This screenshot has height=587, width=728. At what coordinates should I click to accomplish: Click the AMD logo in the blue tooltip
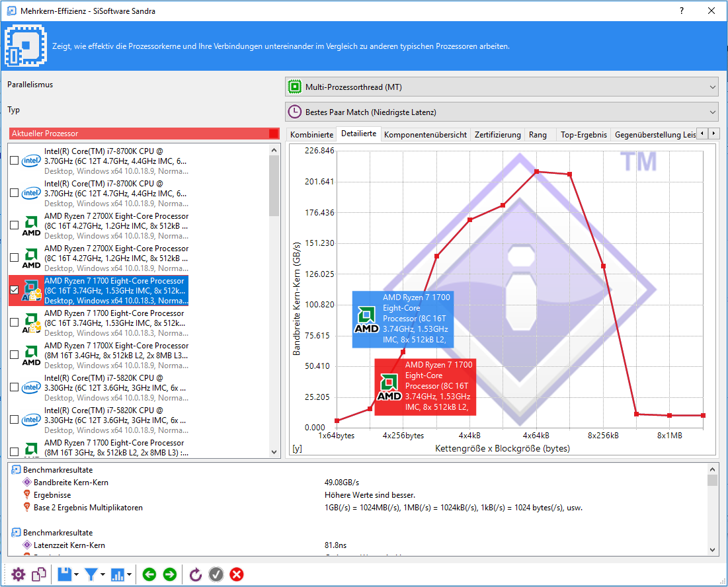(367, 319)
